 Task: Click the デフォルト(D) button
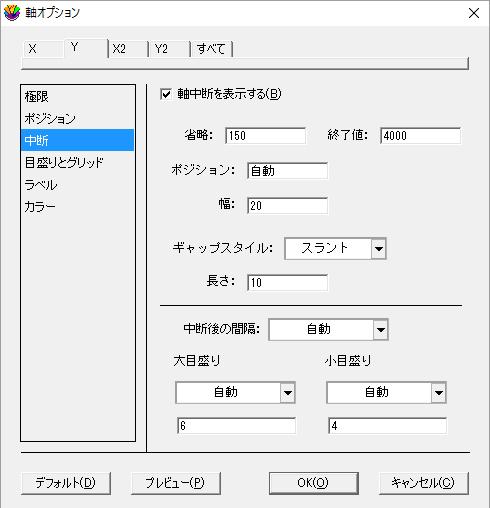coord(66,483)
